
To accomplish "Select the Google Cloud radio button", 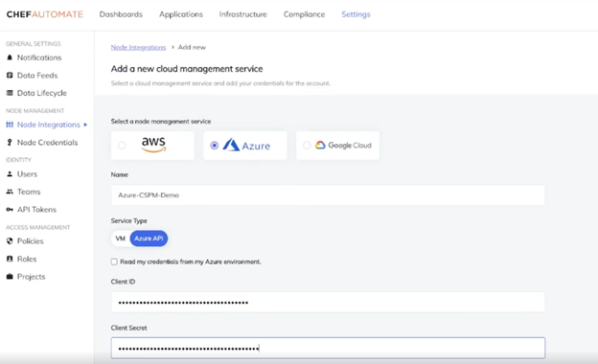I will [307, 146].
